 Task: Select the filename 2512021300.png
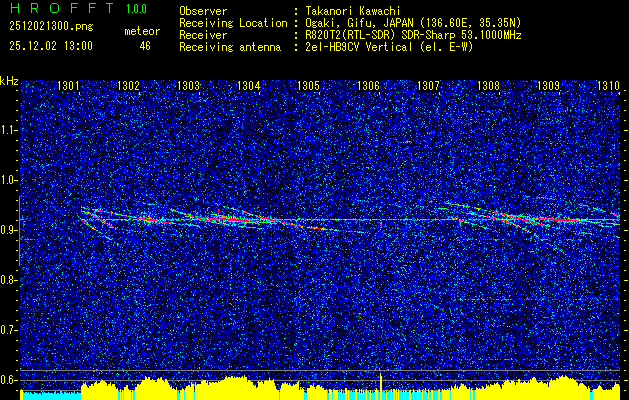[51, 27]
